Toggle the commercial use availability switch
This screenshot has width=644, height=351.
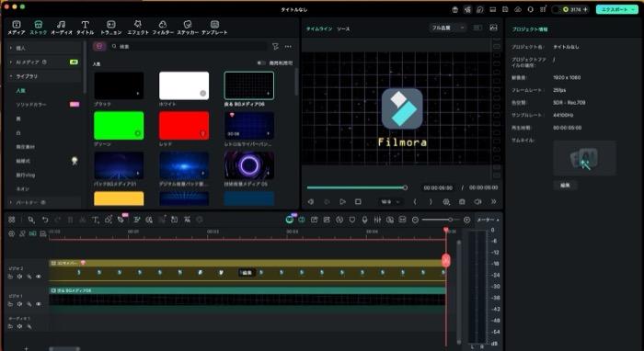pyautogui.click(x=260, y=63)
